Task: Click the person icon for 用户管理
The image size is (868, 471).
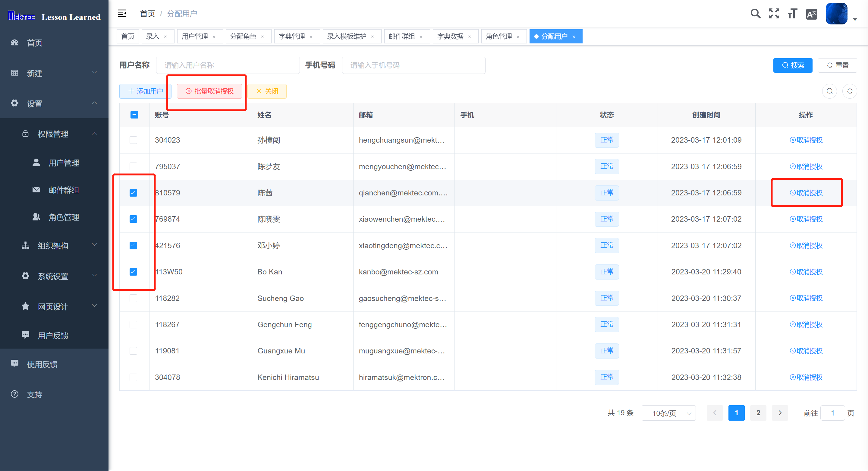Action: click(36, 163)
